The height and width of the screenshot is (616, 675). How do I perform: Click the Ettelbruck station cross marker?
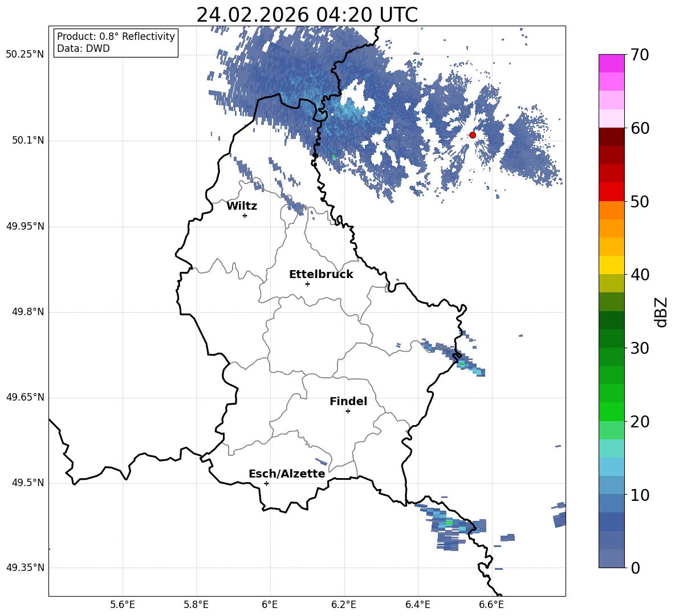pyautogui.click(x=307, y=284)
